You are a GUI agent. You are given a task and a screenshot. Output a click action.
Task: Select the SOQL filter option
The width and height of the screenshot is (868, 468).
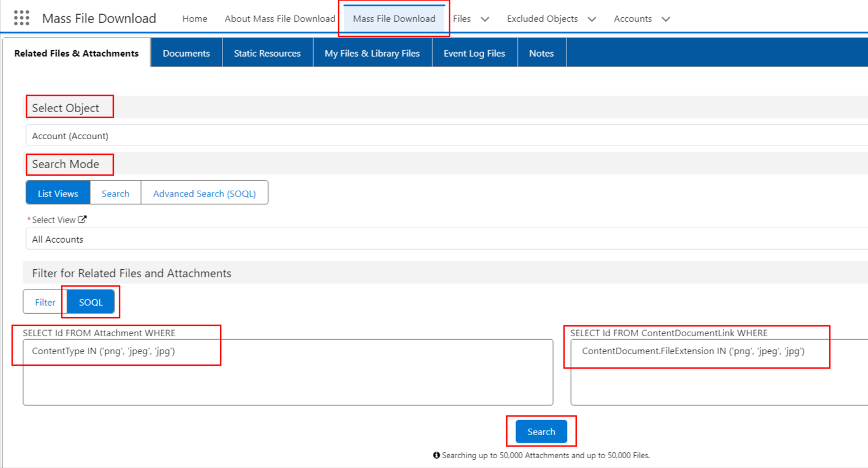[x=91, y=302]
